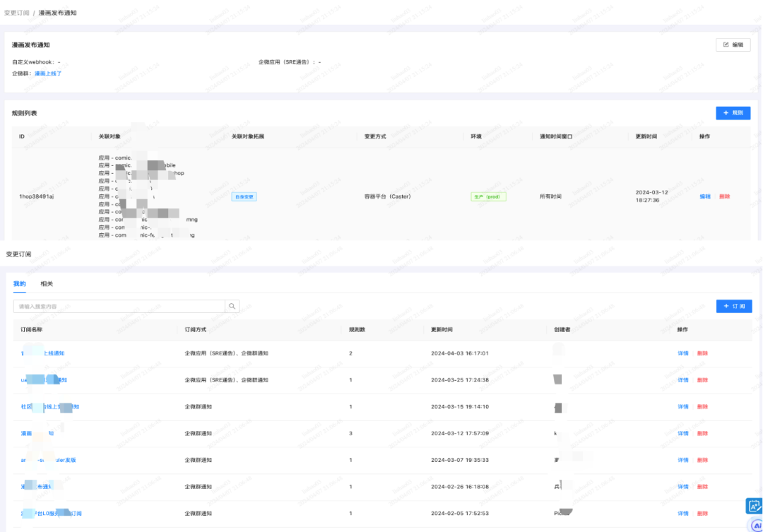Open 详情 for row updated 2024-03-12 17:57:09
The image size is (763, 532).
coord(683,433)
